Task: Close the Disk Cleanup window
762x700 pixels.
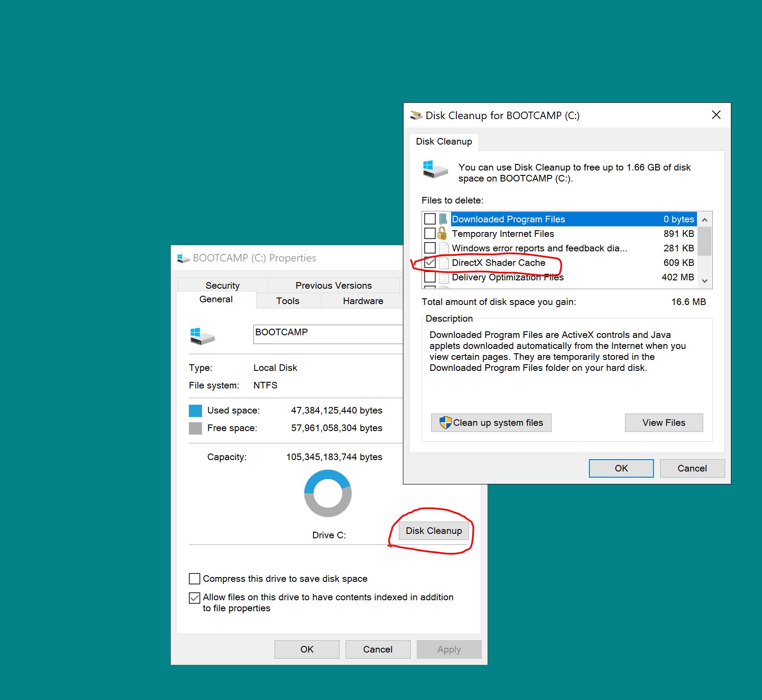Action: point(716,115)
